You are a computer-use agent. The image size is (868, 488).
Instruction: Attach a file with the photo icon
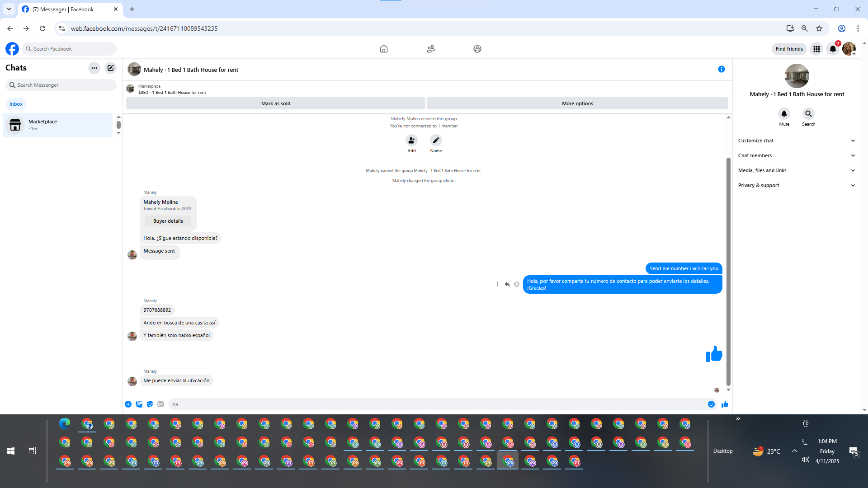(x=139, y=404)
